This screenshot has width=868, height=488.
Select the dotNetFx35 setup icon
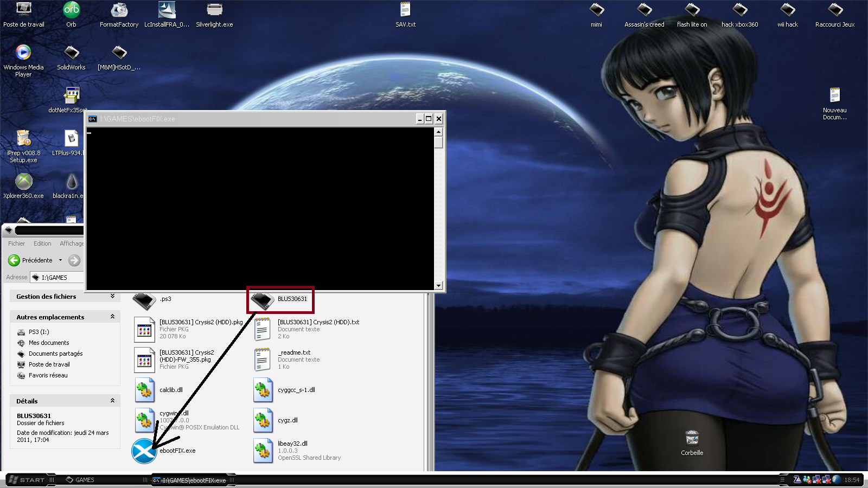(71, 100)
